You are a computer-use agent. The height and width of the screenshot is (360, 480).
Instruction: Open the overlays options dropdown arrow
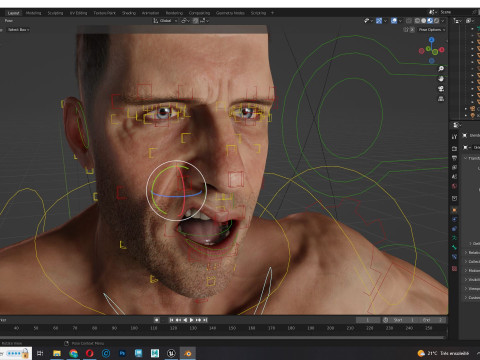[400, 21]
